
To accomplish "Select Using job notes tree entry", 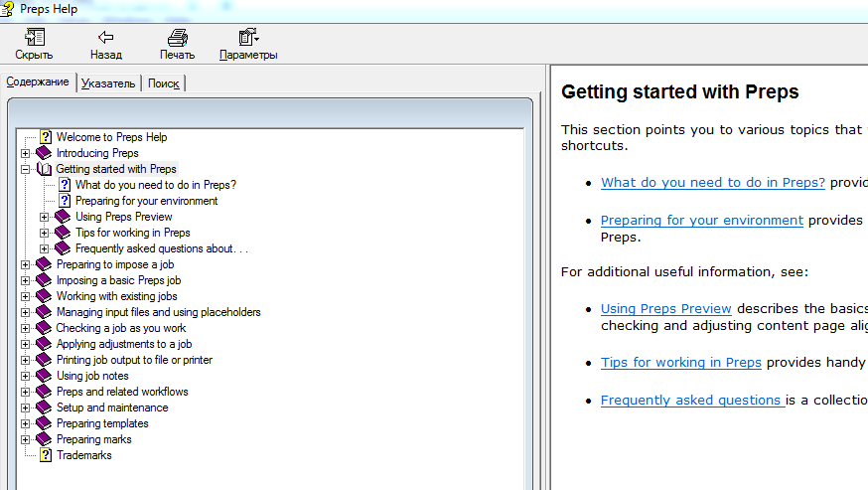I will click(92, 376).
